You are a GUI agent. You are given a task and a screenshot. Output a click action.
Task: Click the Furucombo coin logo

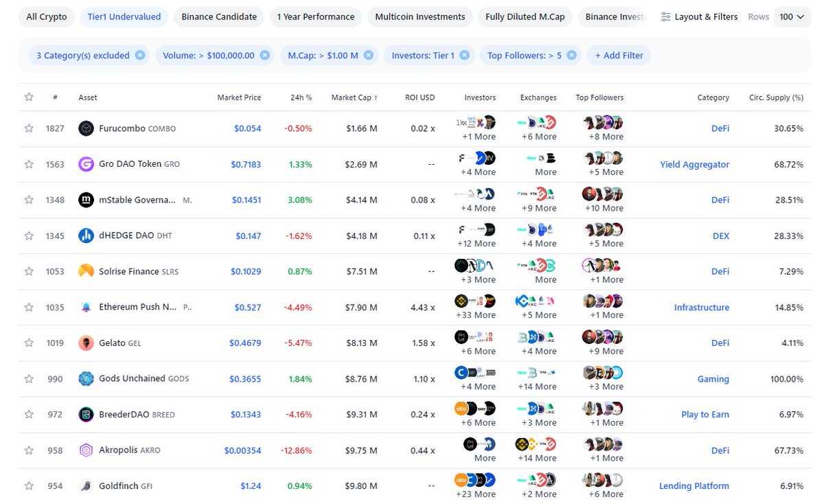[86, 128]
